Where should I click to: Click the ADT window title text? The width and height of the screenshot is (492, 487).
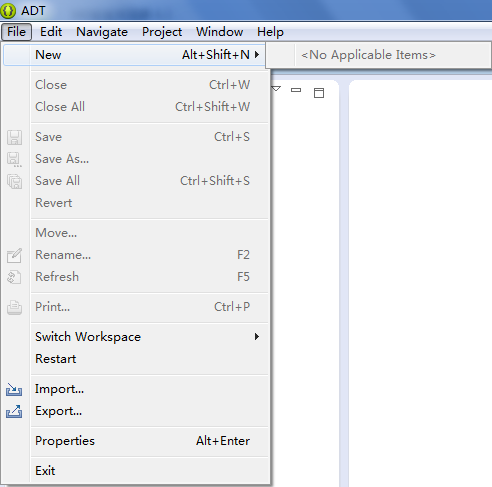(33, 11)
